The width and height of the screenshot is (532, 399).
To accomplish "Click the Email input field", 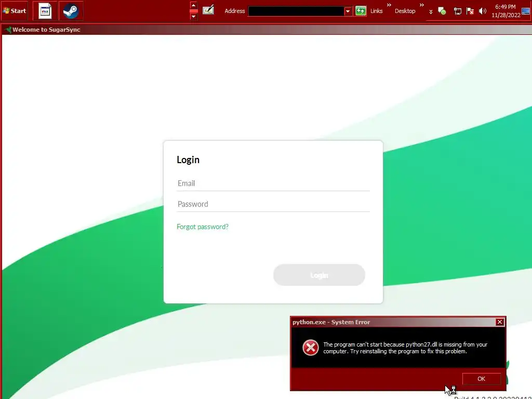I will [273, 183].
